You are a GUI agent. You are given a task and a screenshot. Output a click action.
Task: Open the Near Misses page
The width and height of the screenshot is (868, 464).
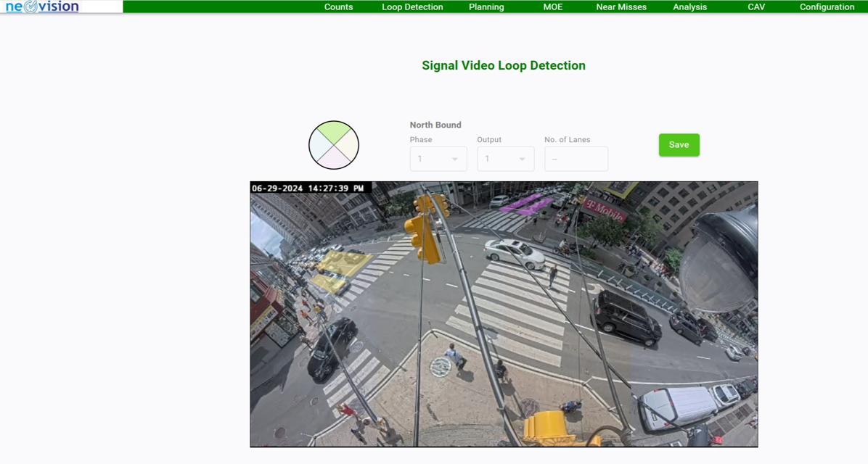621,7
